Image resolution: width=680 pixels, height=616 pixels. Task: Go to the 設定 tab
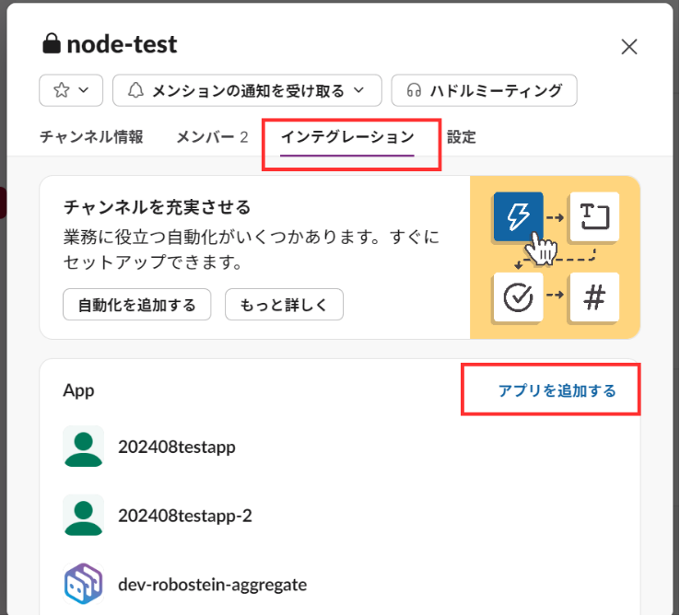(462, 137)
